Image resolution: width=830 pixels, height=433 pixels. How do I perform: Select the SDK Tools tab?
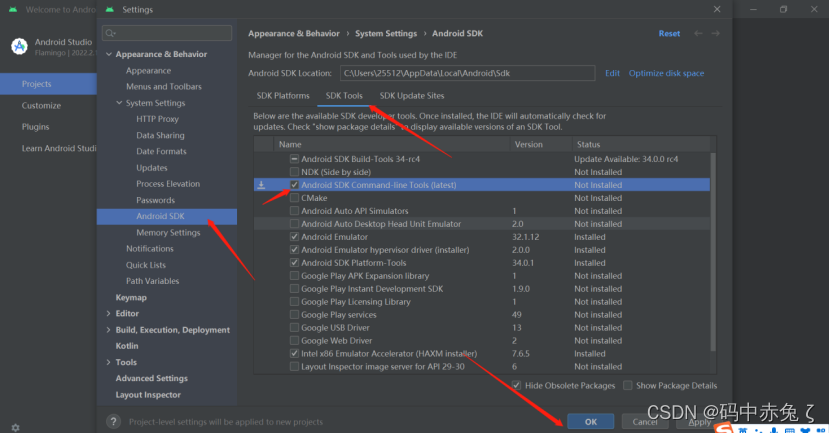pos(344,96)
